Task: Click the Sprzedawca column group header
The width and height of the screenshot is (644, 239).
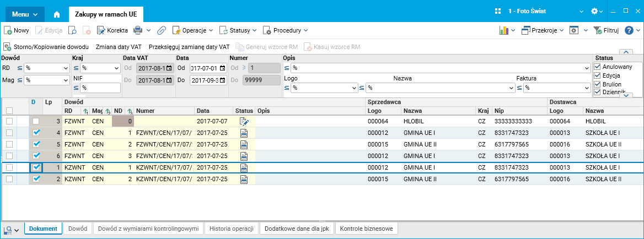Action: (x=456, y=102)
